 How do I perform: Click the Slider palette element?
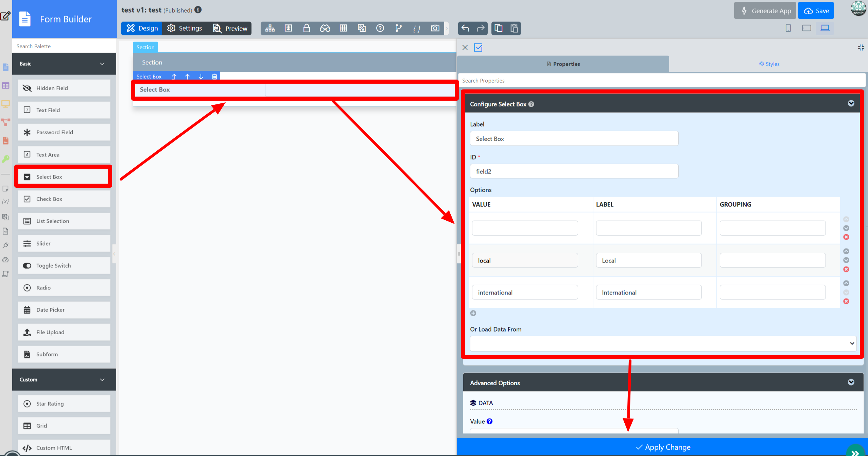click(x=64, y=243)
